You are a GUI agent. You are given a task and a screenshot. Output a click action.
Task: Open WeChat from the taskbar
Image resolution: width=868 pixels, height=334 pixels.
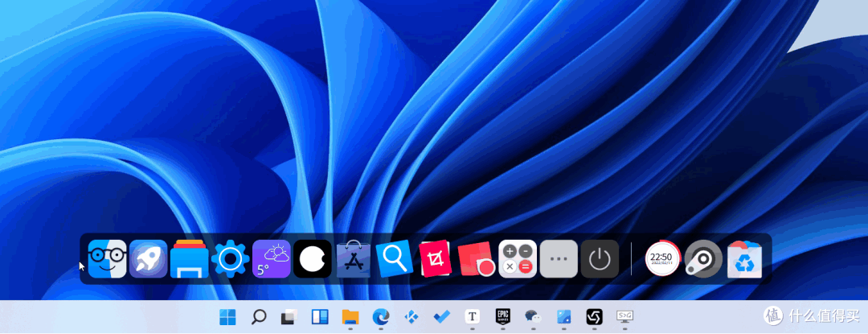click(533, 317)
